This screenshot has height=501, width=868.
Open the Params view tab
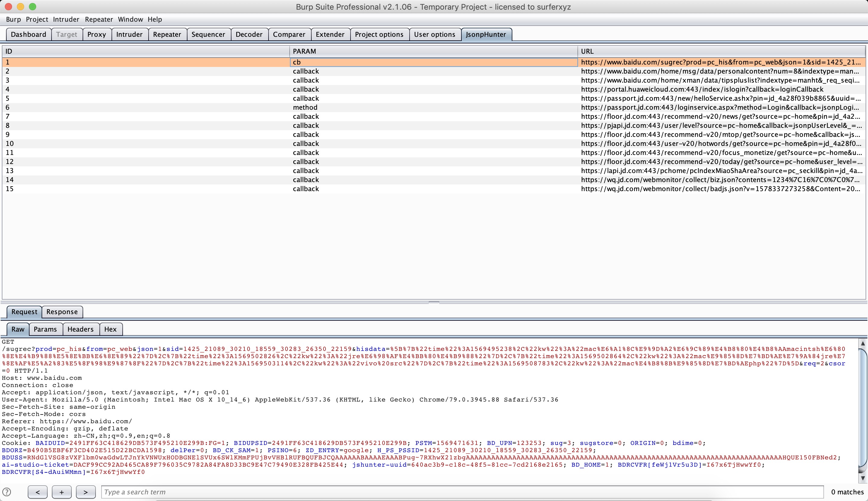tap(45, 329)
